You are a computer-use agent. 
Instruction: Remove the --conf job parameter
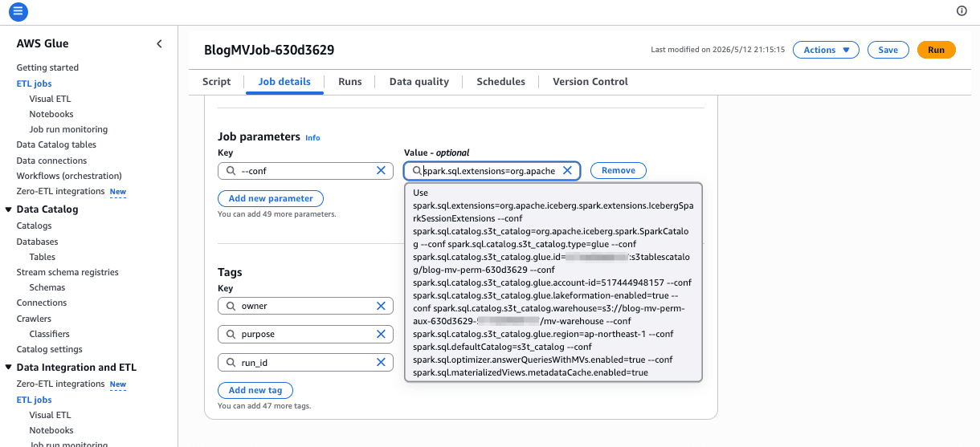(x=619, y=170)
